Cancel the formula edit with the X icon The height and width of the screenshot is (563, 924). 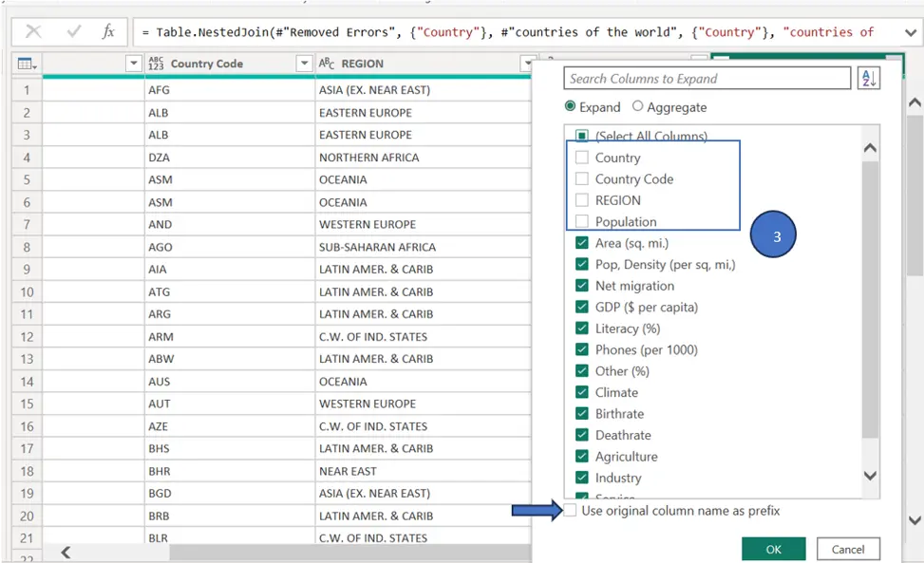33,31
